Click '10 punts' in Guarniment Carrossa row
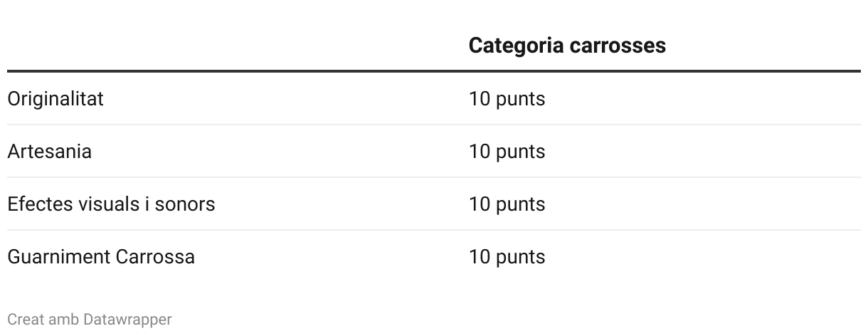 (507, 257)
